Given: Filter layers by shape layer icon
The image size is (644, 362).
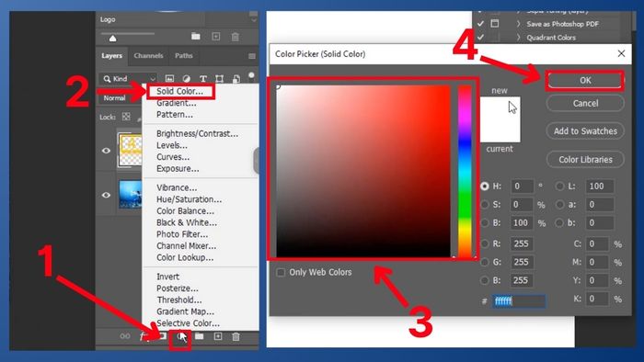Looking at the screenshot, I should (x=220, y=78).
